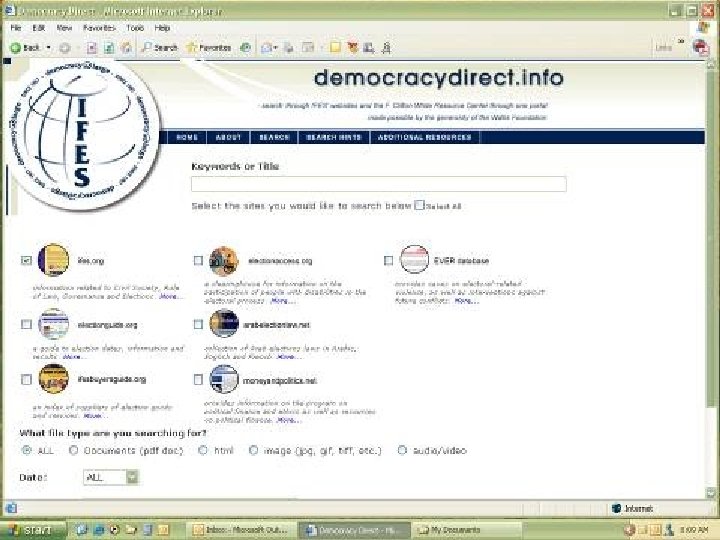Screen dimensions: 720x540
Task: Open the Edit menu
Action: pos(39,28)
